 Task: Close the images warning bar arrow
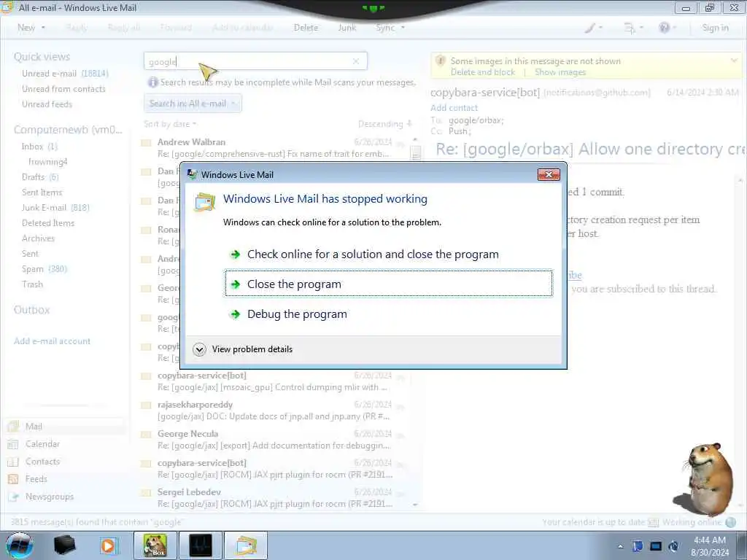(734, 61)
